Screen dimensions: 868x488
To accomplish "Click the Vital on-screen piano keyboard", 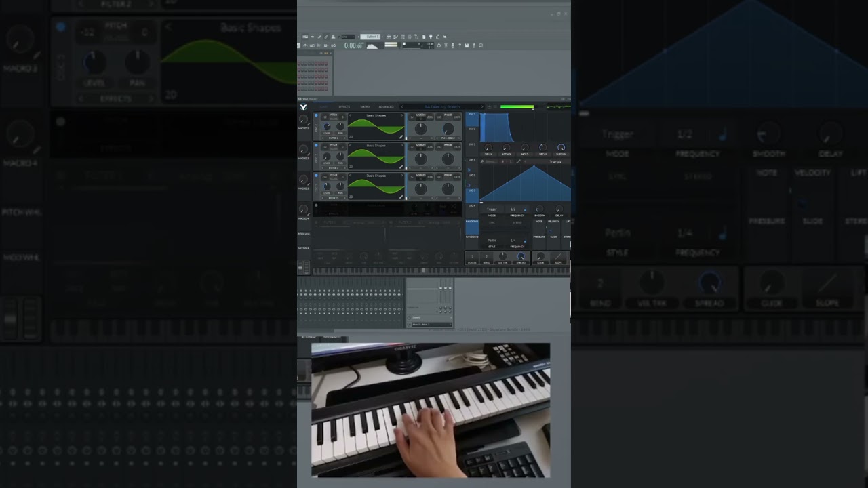I will point(441,271).
